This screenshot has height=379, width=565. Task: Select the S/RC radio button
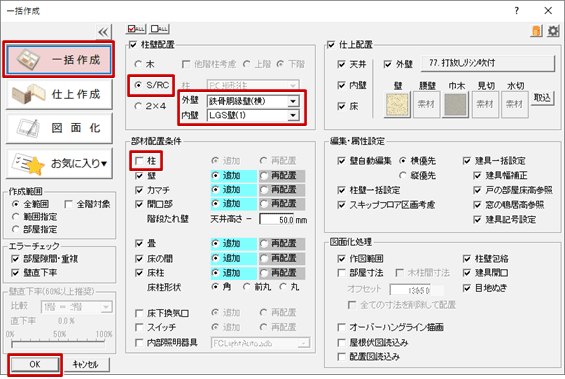(x=138, y=85)
